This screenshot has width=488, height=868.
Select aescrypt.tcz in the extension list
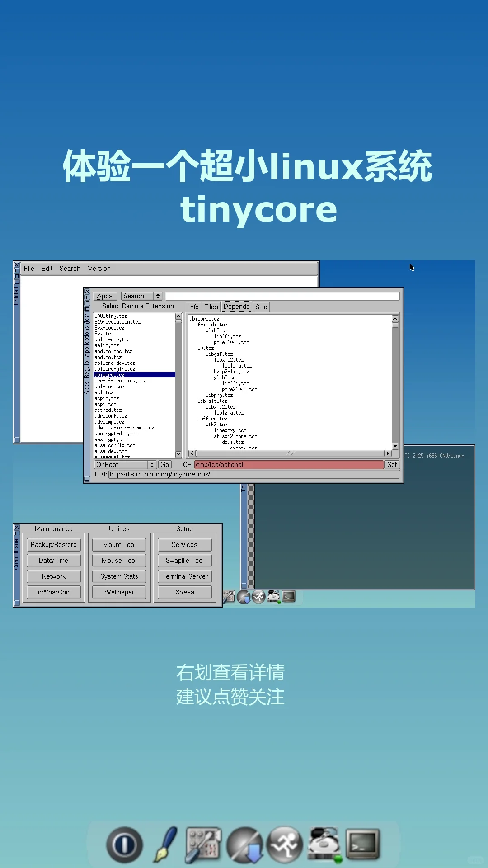134,439
